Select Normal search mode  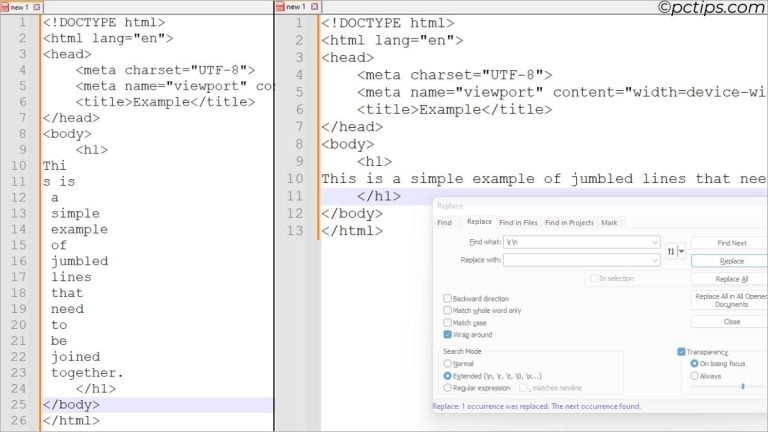pos(447,363)
